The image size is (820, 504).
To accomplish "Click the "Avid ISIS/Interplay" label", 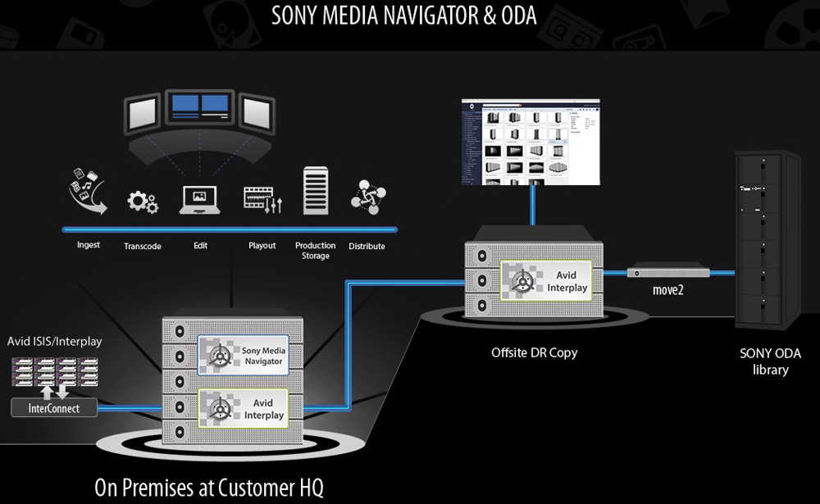I will click(x=54, y=342).
